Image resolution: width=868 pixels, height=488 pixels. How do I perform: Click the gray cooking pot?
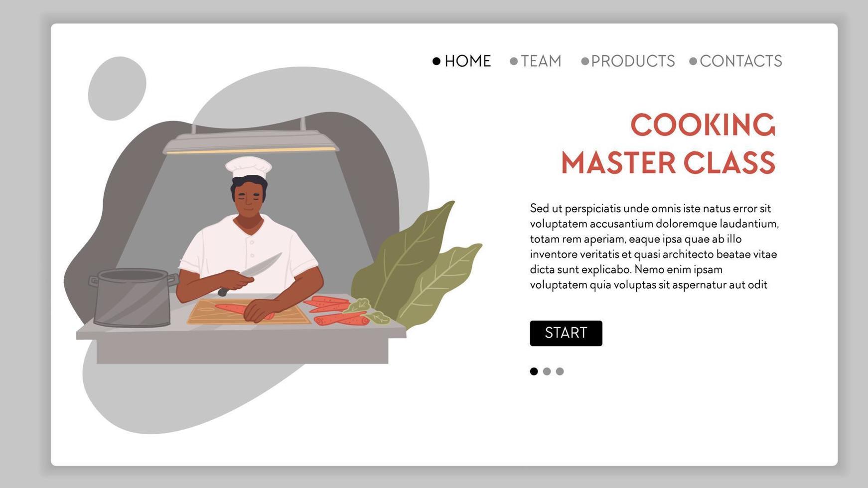(x=133, y=298)
